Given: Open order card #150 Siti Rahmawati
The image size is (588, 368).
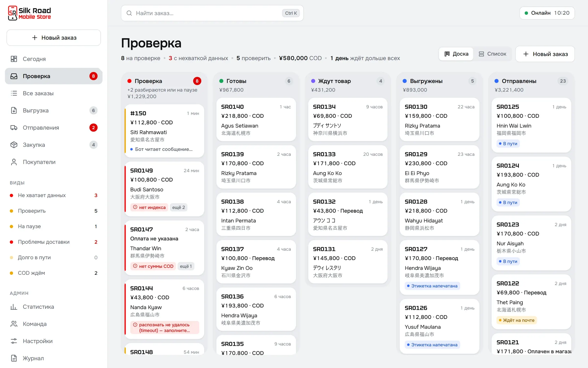Looking at the screenshot, I should [164, 131].
